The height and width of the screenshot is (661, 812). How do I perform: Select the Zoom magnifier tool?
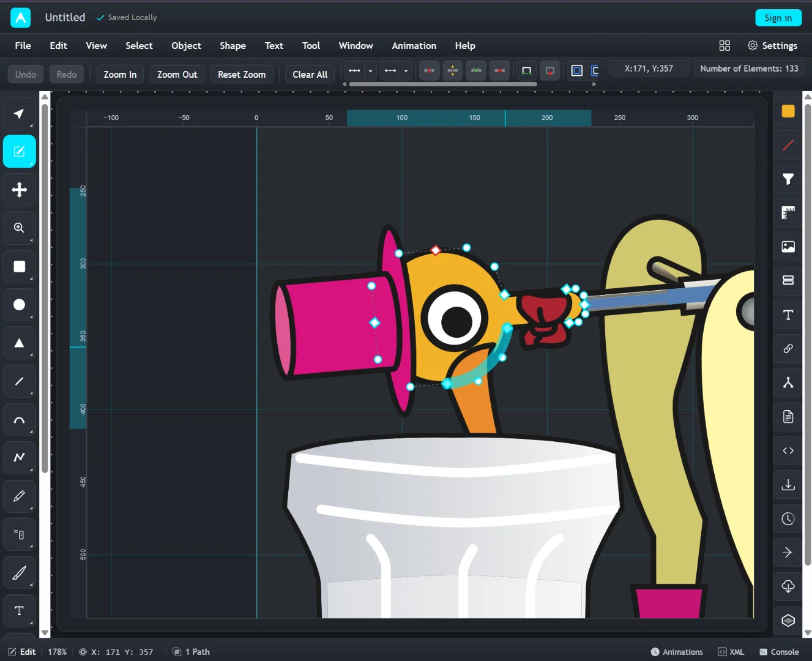20,228
